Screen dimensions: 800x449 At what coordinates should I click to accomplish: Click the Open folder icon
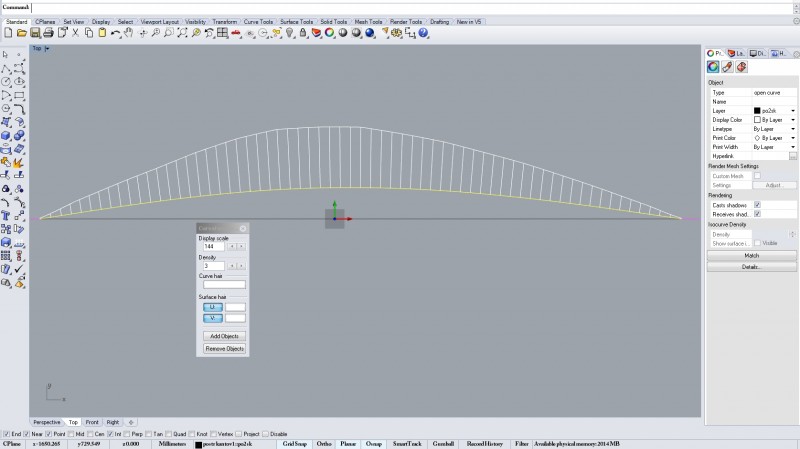click(x=21, y=33)
